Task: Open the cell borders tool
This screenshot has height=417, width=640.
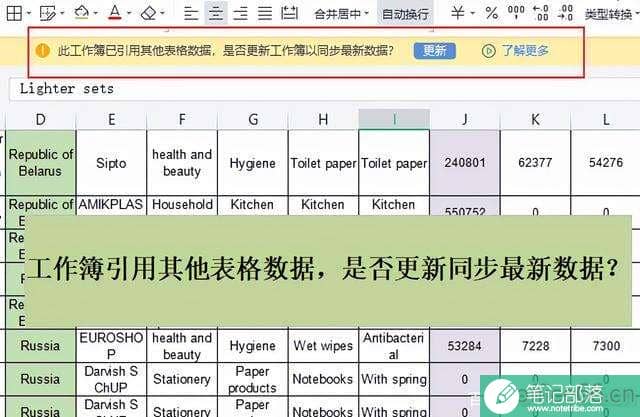Action: 14,13
